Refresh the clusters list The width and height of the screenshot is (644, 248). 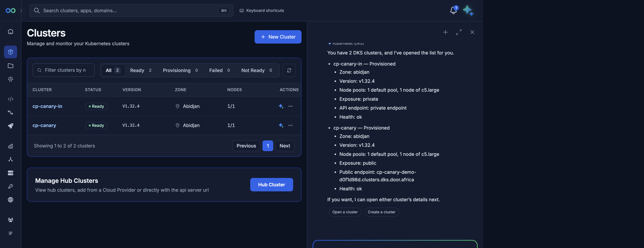289,70
